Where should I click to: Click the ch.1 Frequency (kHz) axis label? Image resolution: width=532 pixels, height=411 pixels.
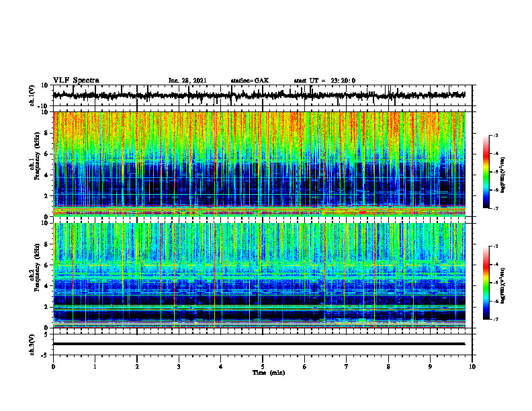pos(35,154)
